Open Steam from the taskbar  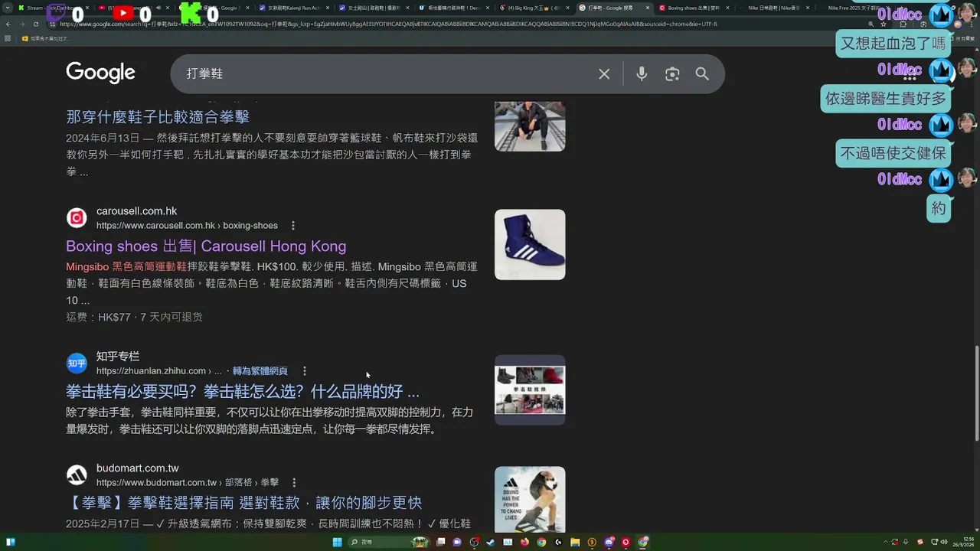[x=491, y=543]
